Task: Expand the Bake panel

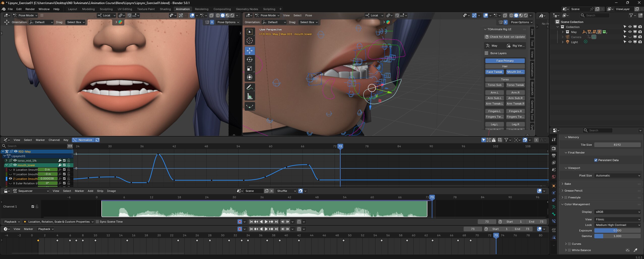Action: 568,184
